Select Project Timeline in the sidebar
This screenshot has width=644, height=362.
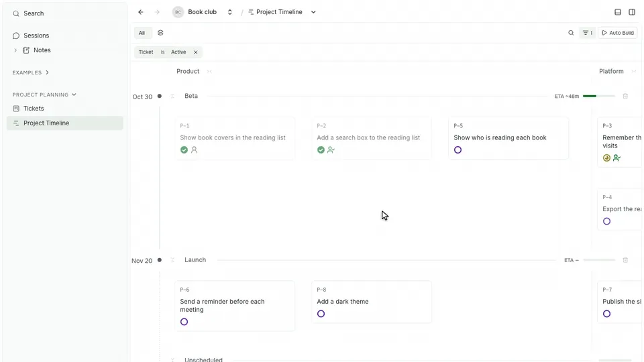pyautogui.click(x=65, y=123)
